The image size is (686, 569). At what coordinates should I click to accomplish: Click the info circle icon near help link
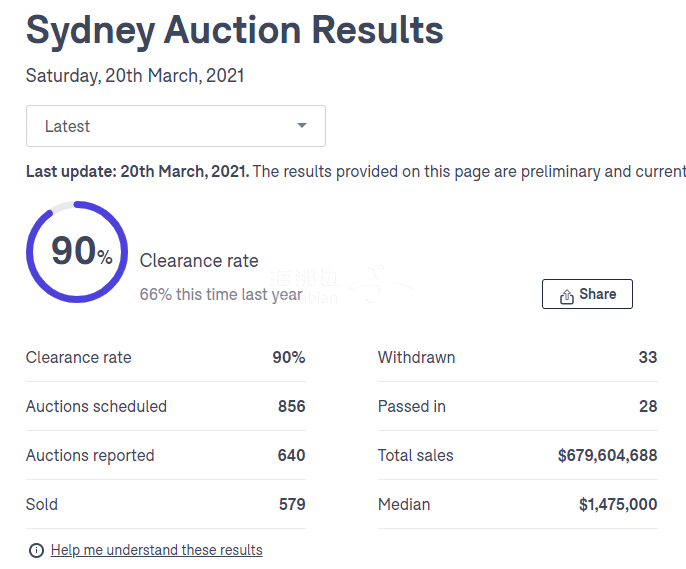36,550
